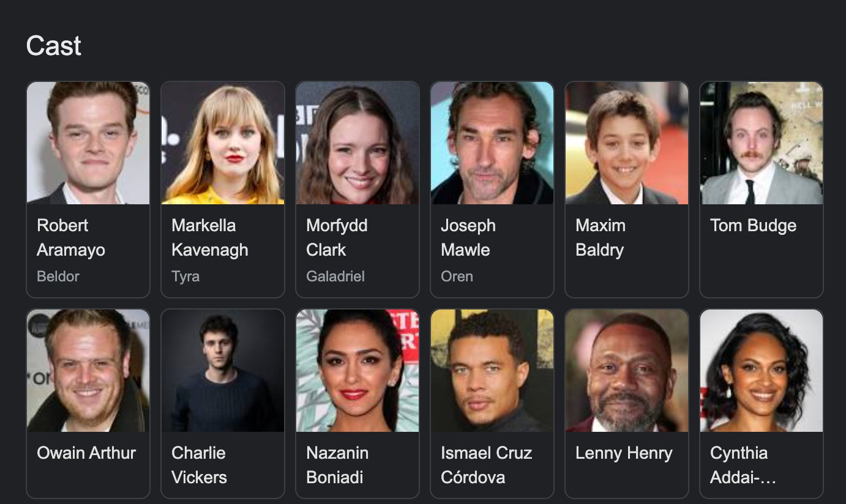Click Tom Budge's portrait thumbnail
Image resolution: width=846 pixels, height=504 pixels.
tap(762, 143)
